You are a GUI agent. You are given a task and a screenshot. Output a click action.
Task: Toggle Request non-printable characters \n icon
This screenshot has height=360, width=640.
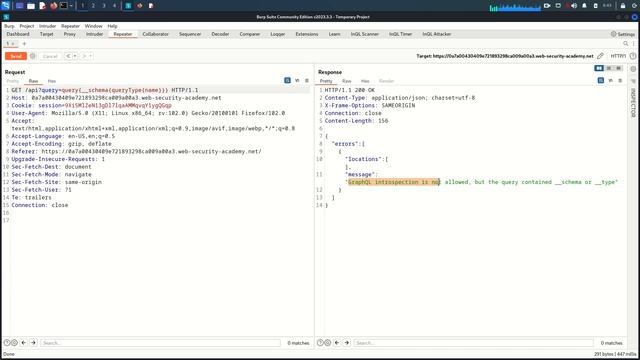[x=297, y=81]
